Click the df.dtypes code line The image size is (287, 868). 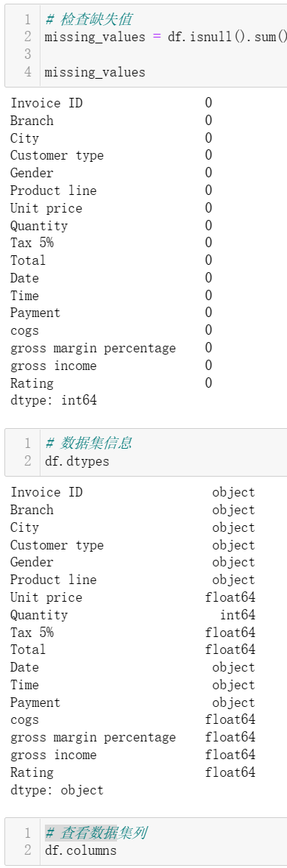click(x=77, y=461)
